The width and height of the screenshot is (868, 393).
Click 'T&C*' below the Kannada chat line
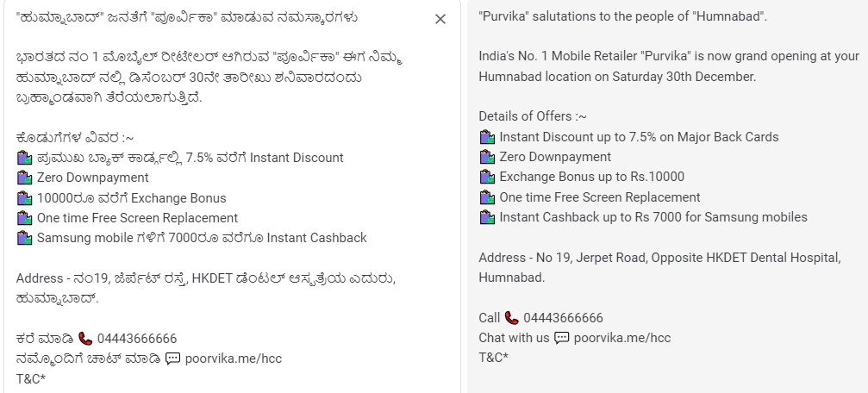tap(31, 378)
